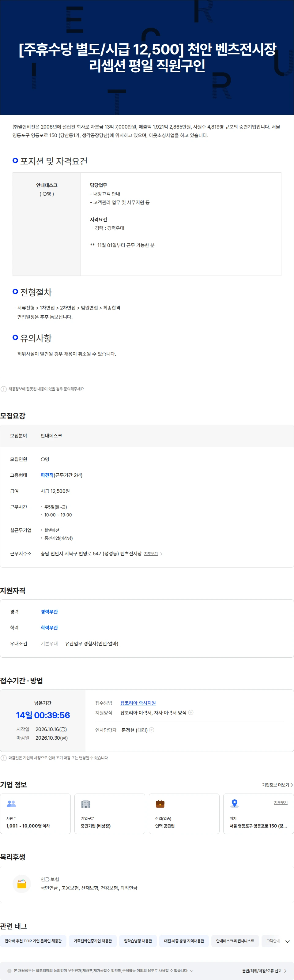Click the 인력 공급업 industry card
This screenshot has height=980, width=294.
184,814
